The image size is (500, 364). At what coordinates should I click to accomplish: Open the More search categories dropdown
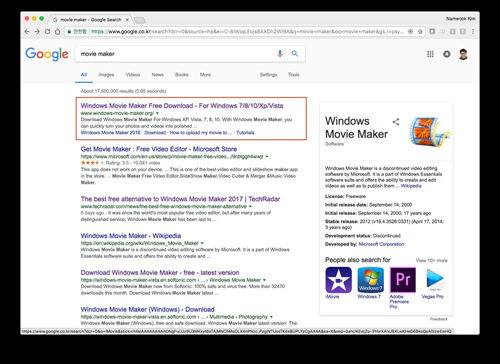click(x=205, y=75)
